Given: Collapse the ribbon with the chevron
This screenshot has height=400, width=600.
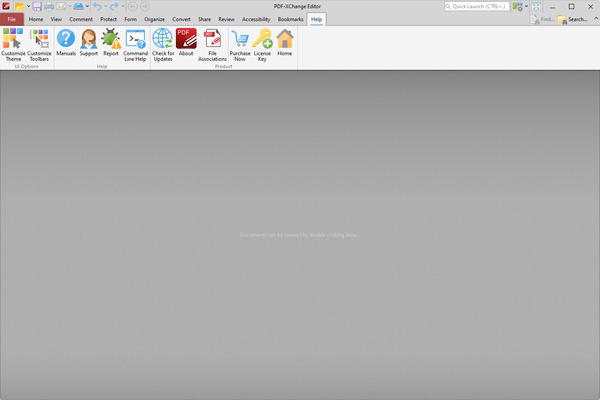Looking at the screenshot, I should pos(596,18).
